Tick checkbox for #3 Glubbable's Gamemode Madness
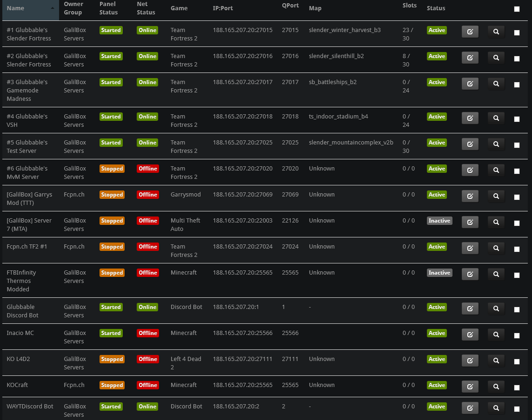The height and width of the screenshot is (420, 532). click(517, 85)
